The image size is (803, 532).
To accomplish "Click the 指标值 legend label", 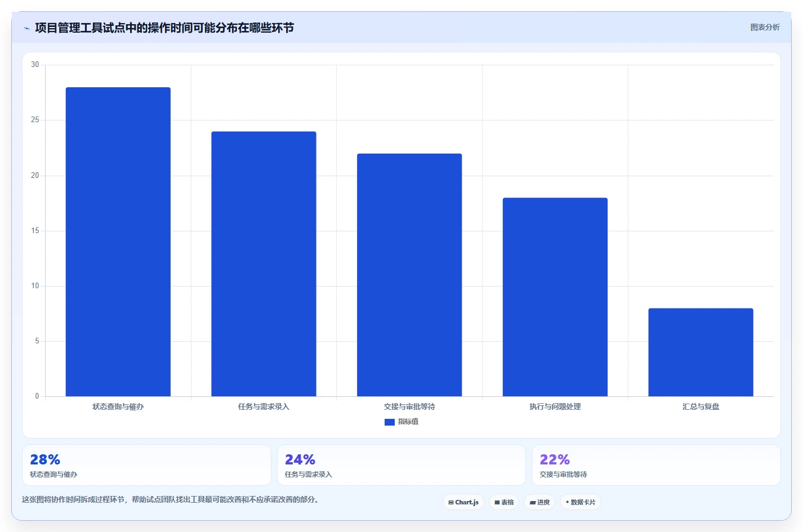I will pyautogui.click(x=408, y=422).
